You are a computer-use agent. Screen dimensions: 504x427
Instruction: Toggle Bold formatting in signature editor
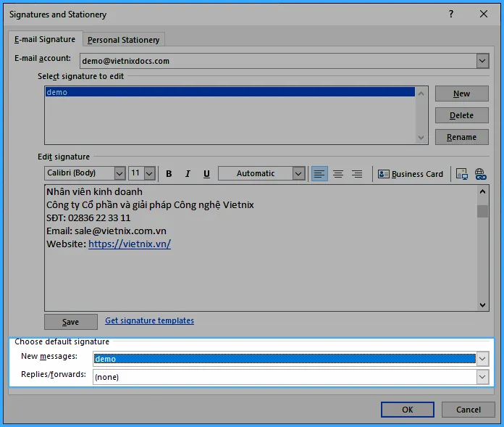tap(169, 174)
